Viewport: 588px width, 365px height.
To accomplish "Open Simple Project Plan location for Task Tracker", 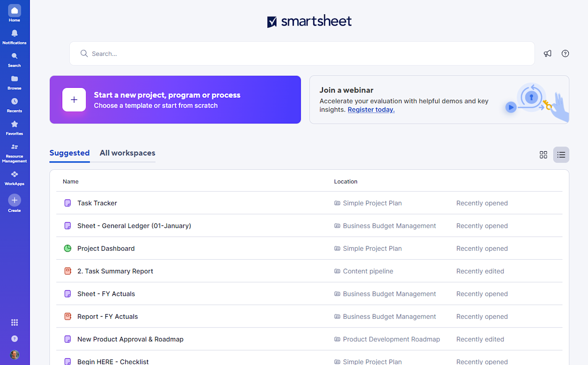I will pyautogui.click(x=368, y=203).
